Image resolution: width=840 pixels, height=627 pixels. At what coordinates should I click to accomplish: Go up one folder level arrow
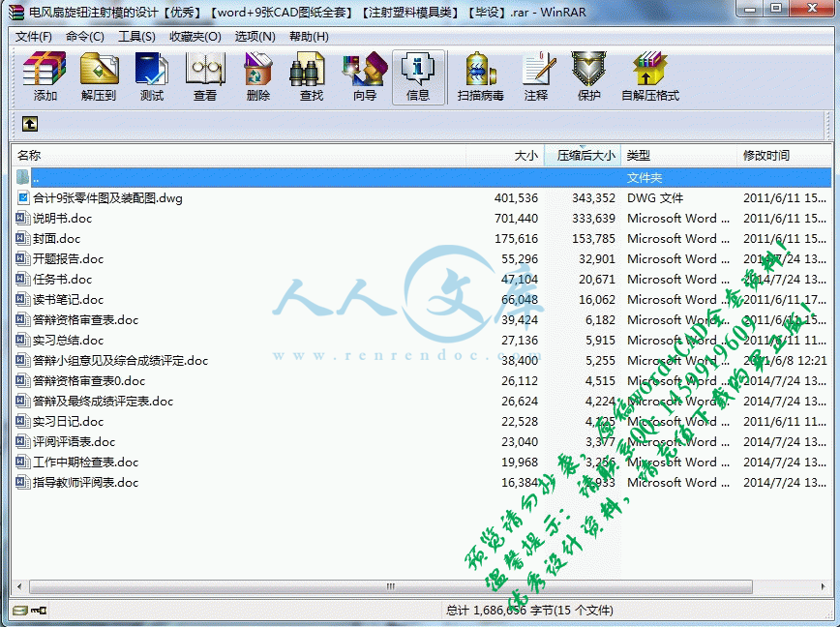pos(30,124)
